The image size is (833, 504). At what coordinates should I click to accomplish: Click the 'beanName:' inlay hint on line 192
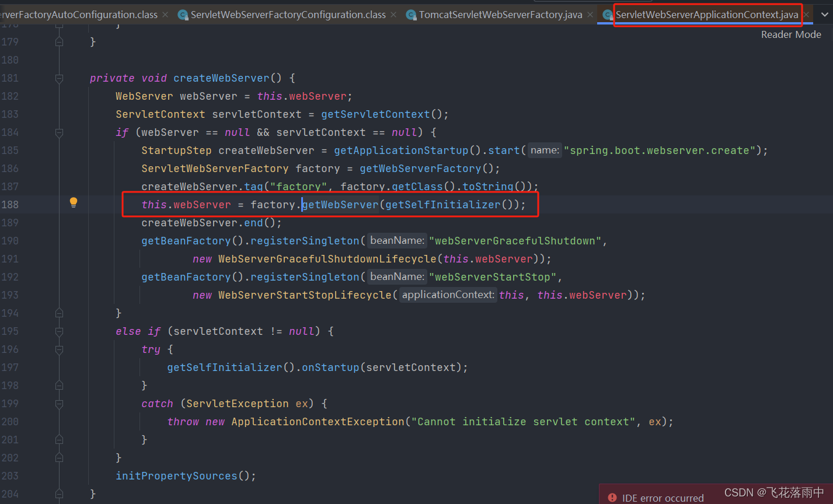(396, 277)
